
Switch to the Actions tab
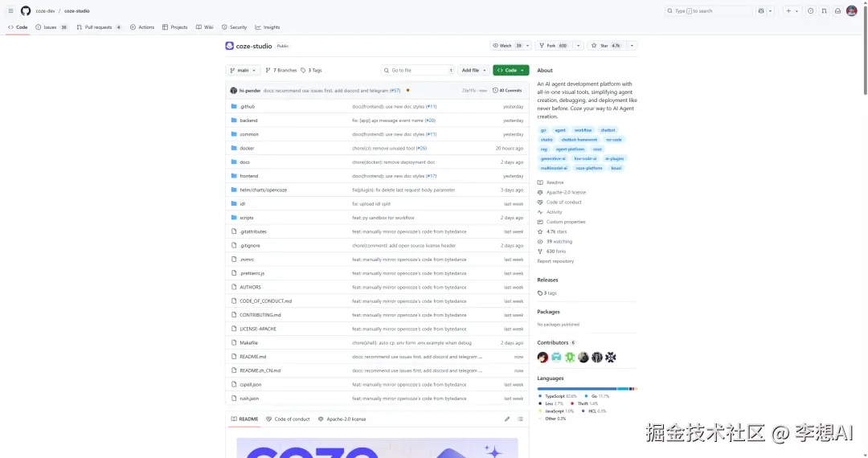coord(142,27)
